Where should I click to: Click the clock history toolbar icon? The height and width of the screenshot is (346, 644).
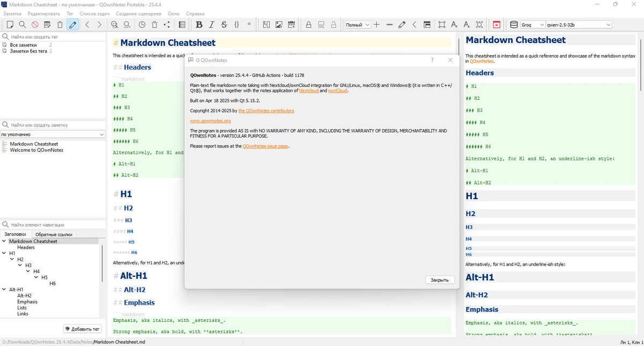pos(142,25)
